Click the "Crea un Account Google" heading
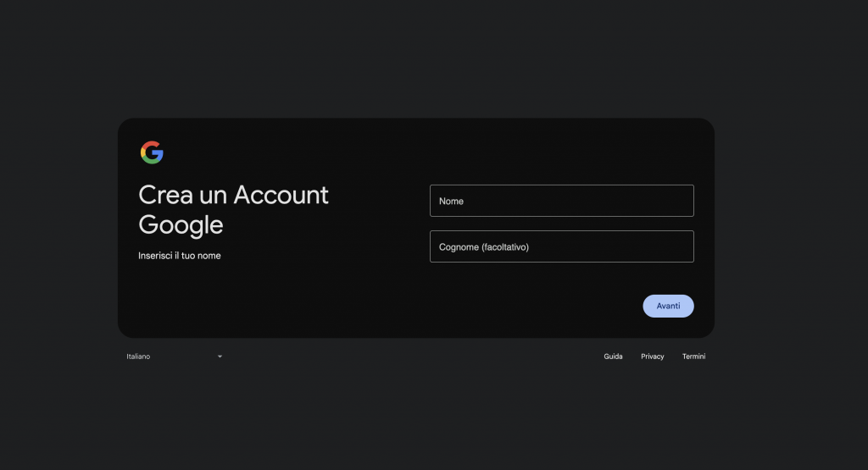 (233, 210)
